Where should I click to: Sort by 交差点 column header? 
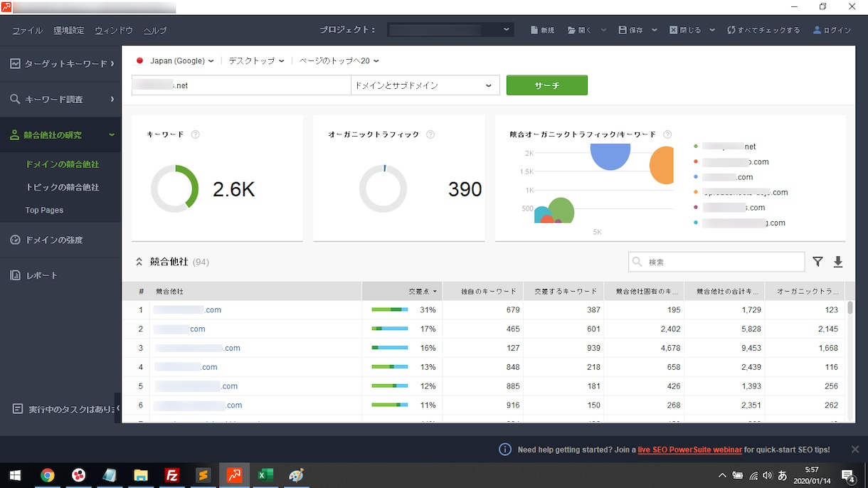click(402, 291)
